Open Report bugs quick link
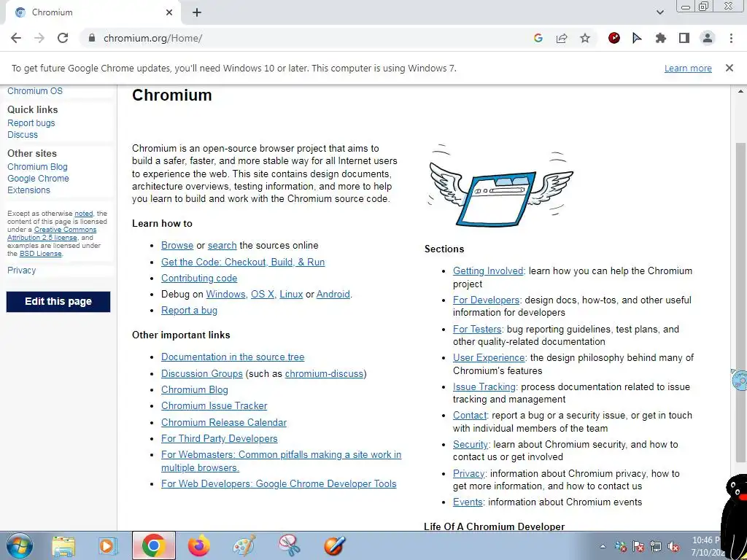 click(x=31, y=122)
